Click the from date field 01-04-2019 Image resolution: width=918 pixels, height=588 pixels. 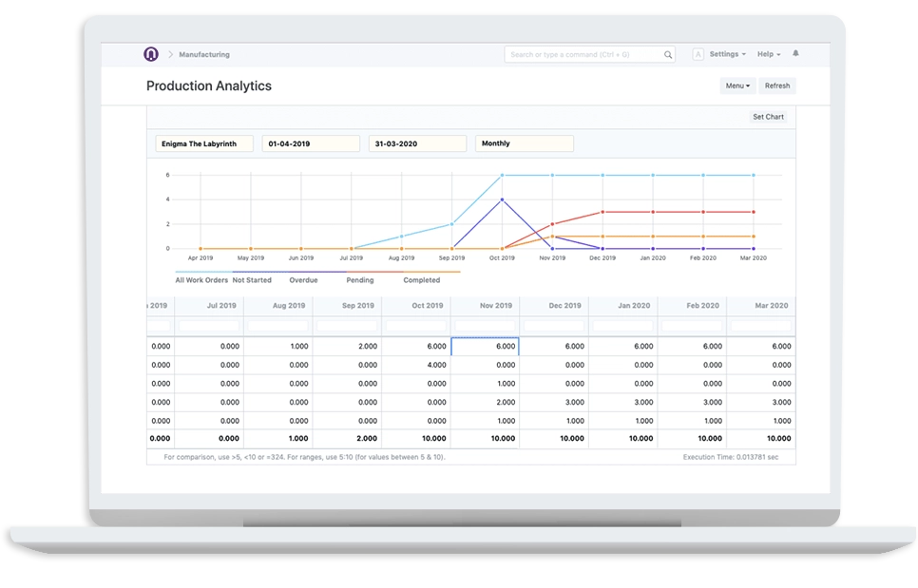click(311, 143)
